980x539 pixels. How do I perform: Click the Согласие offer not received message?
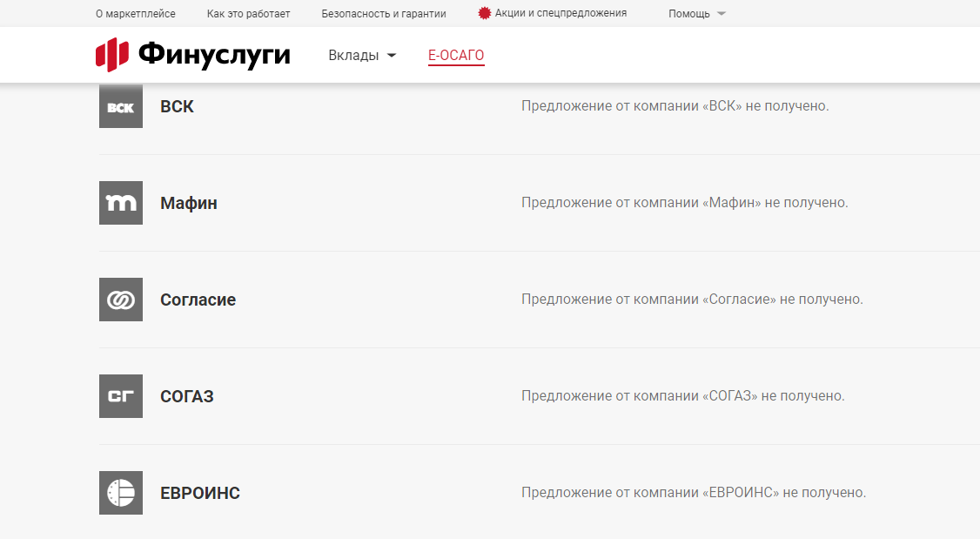(693, 300)
